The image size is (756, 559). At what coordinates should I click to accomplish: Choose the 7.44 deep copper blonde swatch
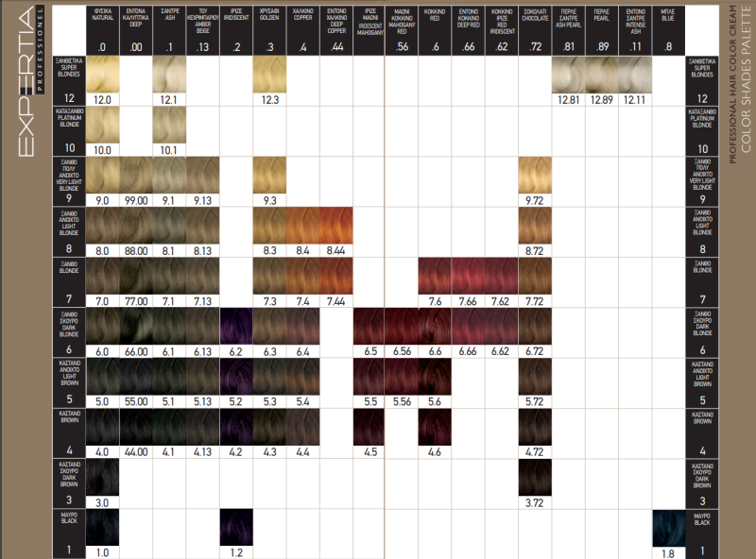(x=336, y=276)
